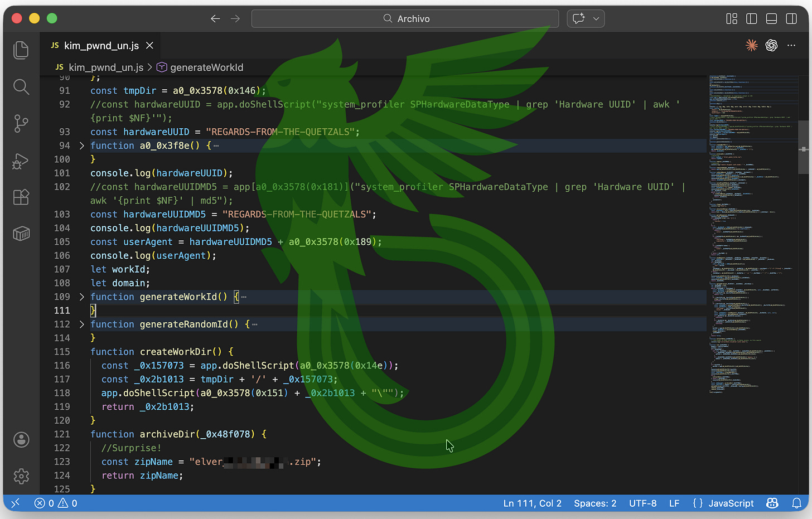Go back with the left arrow
The image size is (812, 519).
pos(215,18)
